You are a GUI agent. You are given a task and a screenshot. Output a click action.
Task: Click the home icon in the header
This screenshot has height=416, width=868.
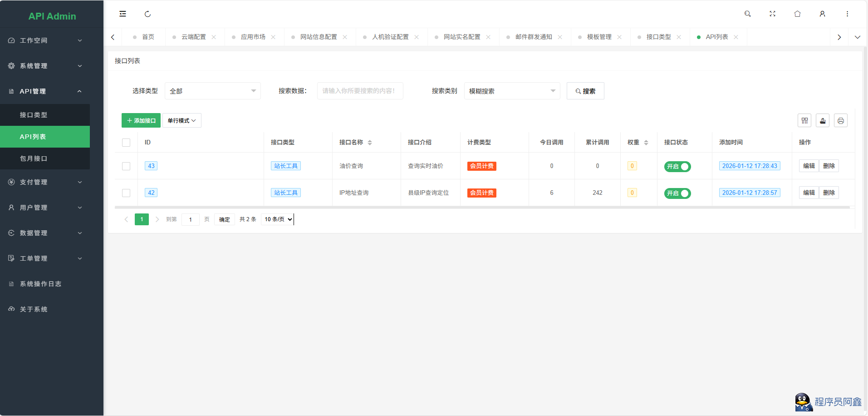pyautogui.click(x=797, y=14)
